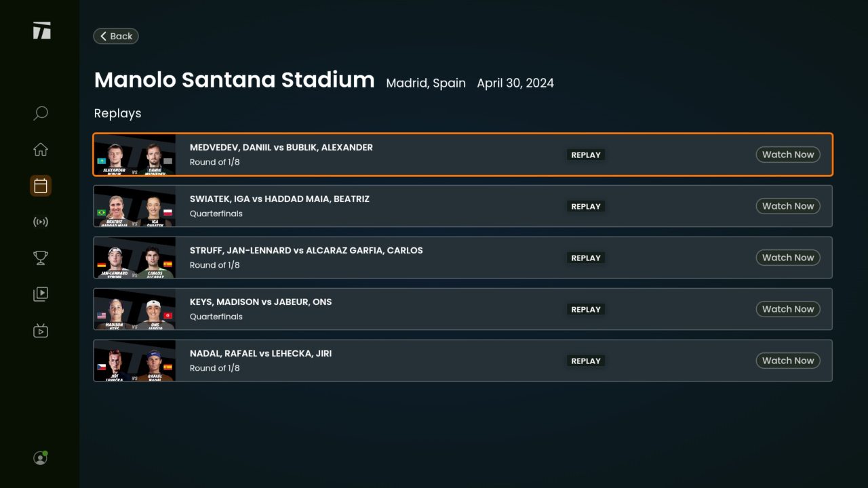This screenshot has height=488, width=868.
Task: Open the live broadcast signal icon
Action: 41,222
